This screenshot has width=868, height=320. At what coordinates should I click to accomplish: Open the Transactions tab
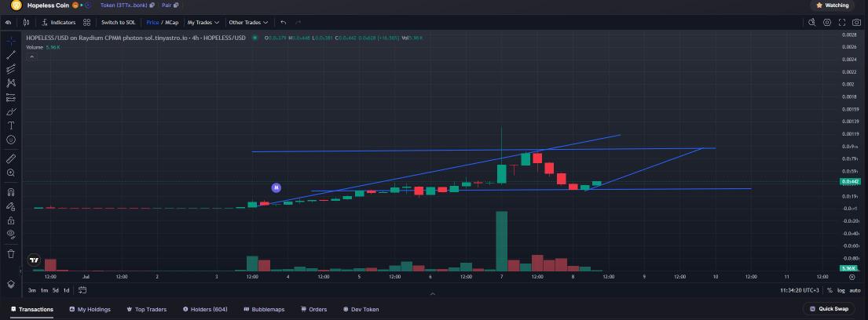tap(32, 310)
